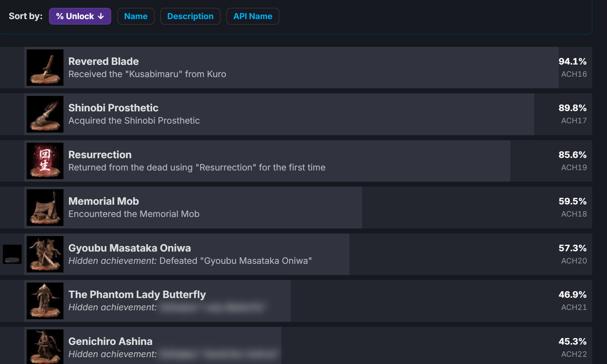Click the ACH19 API name
Image resolution: width=607 pixels, height=364 pixels.
pos(574,167)
